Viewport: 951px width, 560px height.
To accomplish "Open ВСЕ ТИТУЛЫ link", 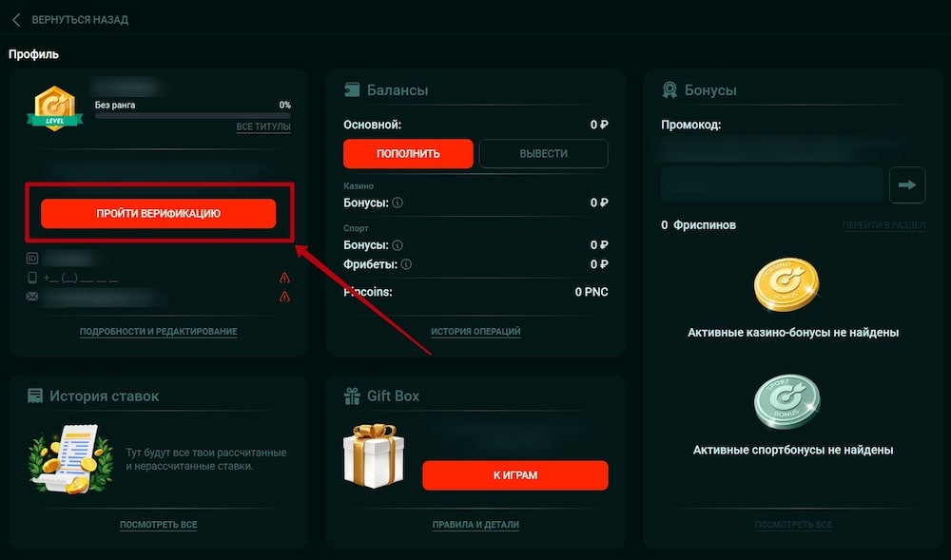I will coord(262,126).
